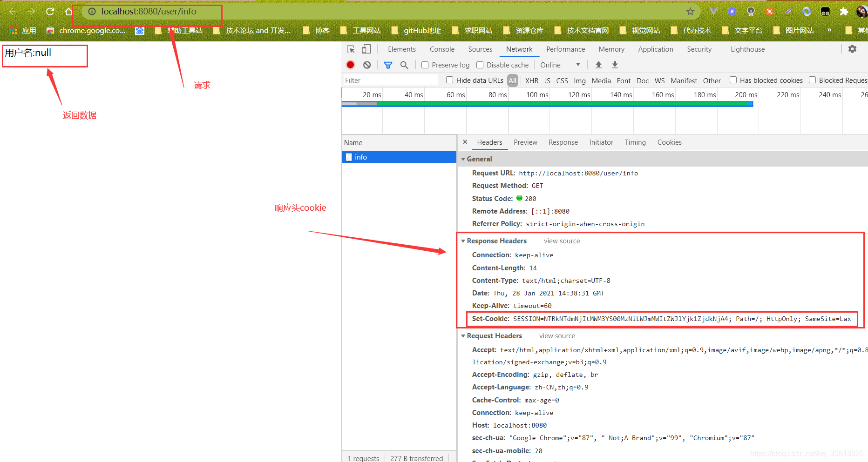Collapse the General section
Viewport: 868px width, 462px height.
(x=463, y=159)
